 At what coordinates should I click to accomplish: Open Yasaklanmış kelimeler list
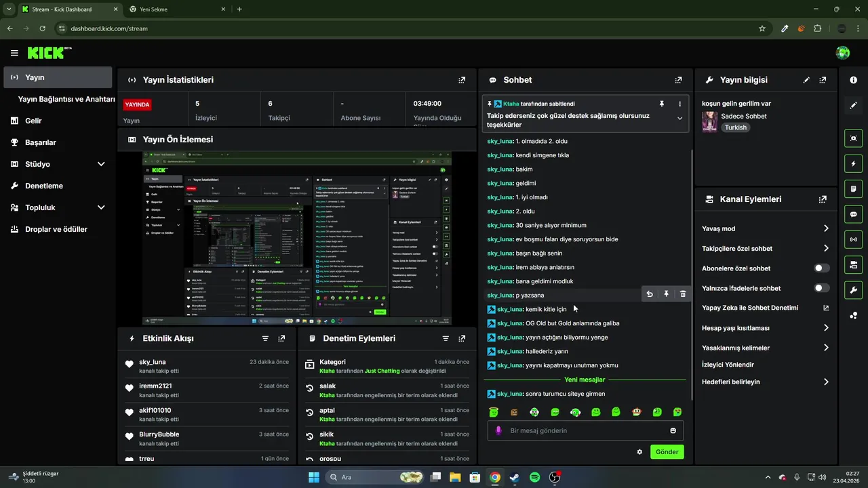[x=765, y=348]
